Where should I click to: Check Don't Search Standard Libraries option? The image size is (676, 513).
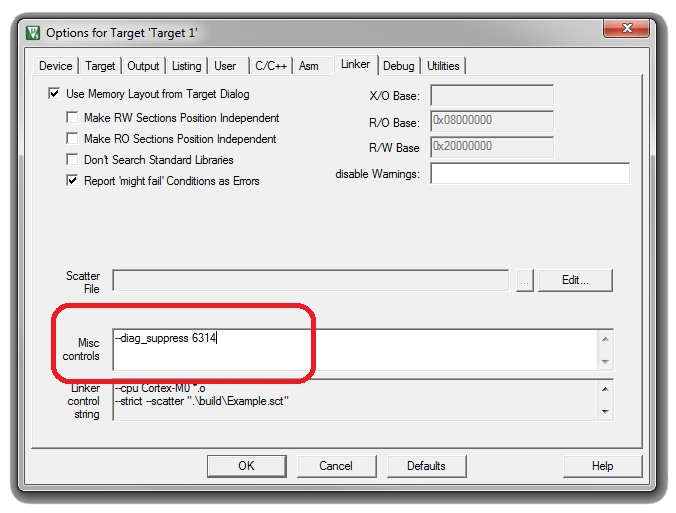[72, 160]
